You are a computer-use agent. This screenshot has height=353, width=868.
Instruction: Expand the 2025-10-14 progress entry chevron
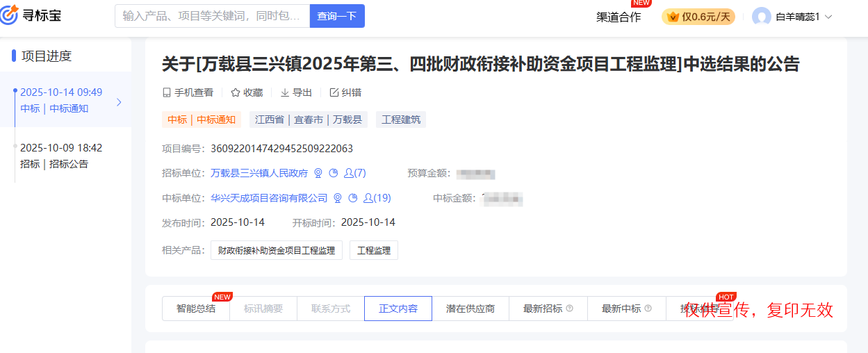pyautogui.click(x=119, y=102)
